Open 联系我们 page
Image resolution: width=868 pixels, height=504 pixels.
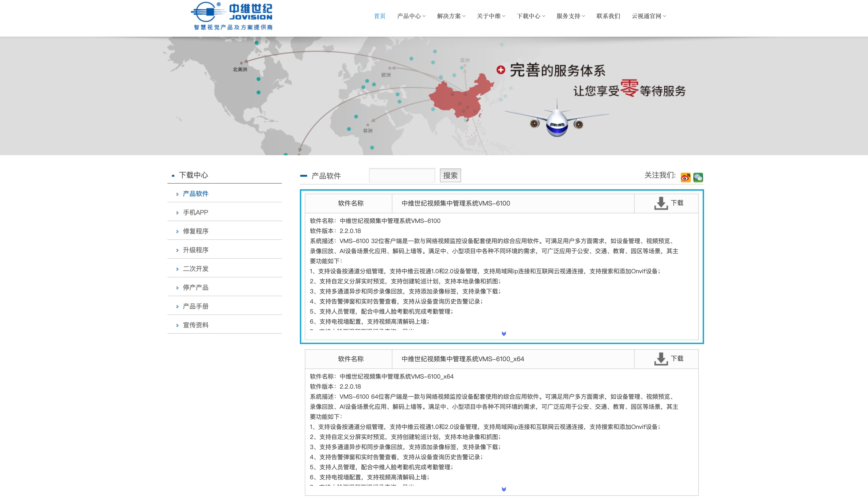[x=608, y=16]
